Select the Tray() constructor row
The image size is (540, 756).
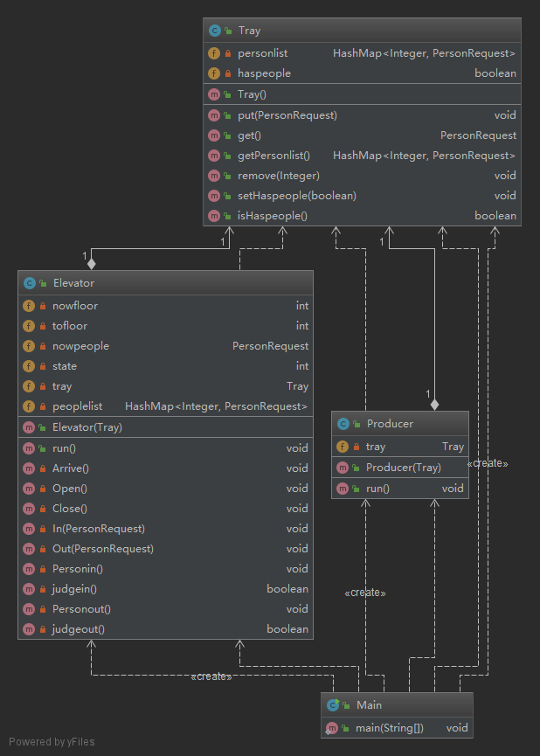362,94
